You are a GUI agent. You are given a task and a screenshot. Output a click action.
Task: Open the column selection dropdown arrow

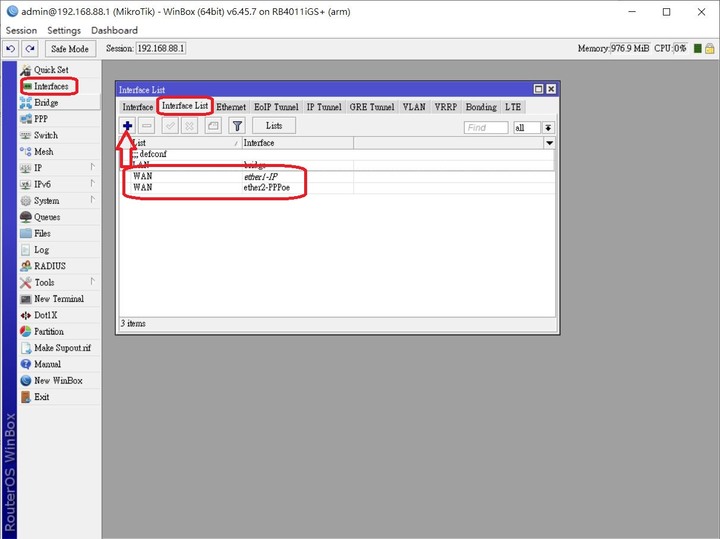click(x=549, y=143)
